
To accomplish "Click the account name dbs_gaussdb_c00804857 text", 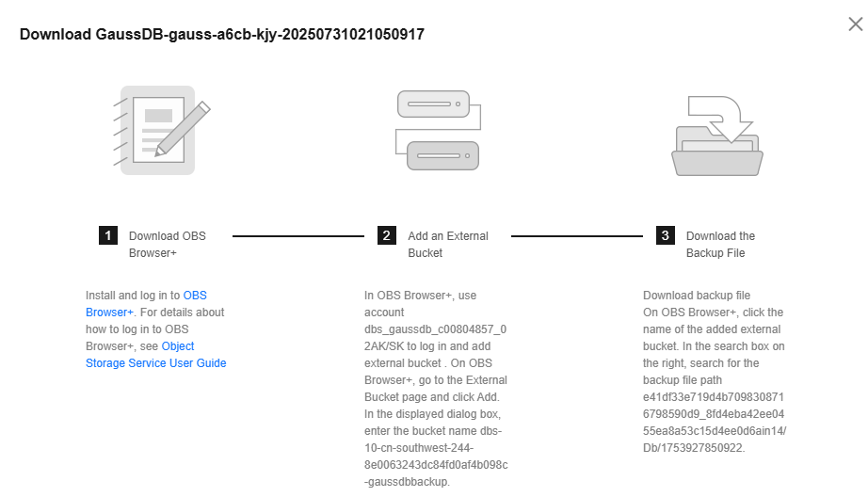I will [435, 329].
